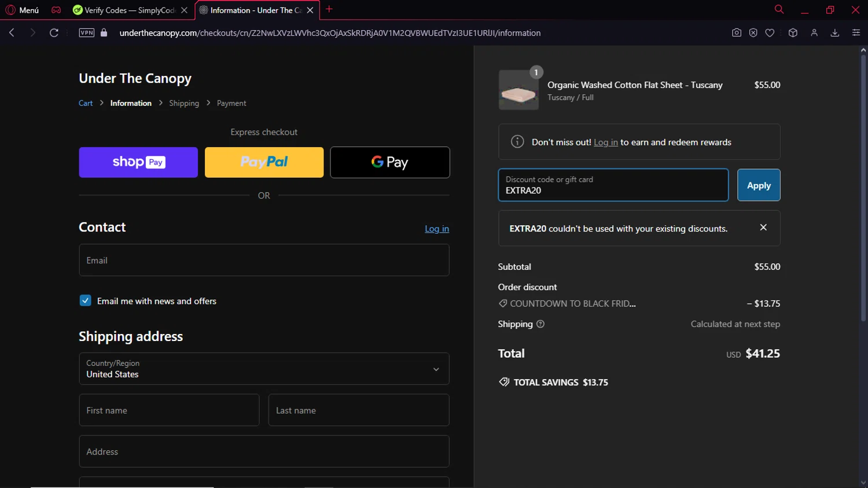Click the Under The Canopy store title
This screenshot has width=868, height=488.
pyautogui.click(x=135, y=78)
